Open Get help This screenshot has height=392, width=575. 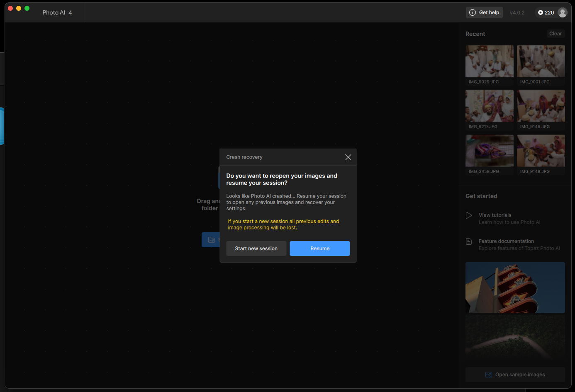tap(484, 12)
